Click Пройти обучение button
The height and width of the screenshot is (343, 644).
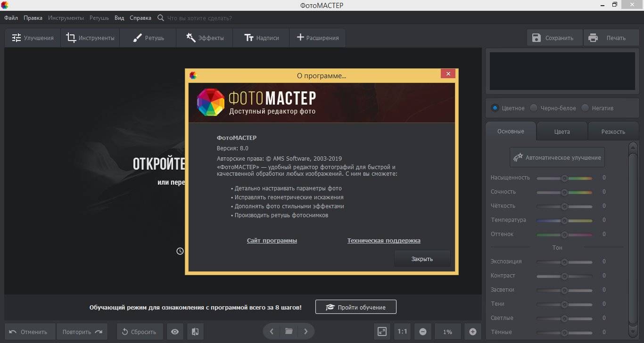[x=356, y=307]
